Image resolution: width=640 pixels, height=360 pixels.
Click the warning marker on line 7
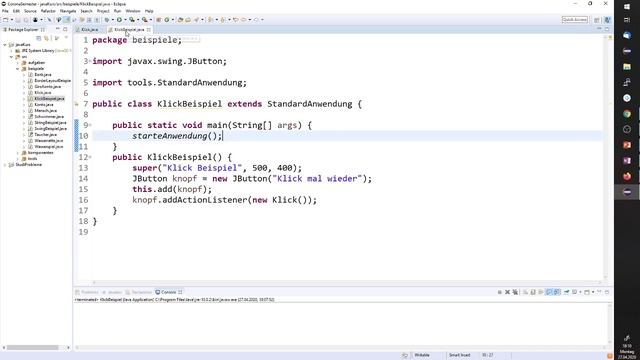pyautogui.click(x=76, y=104)
